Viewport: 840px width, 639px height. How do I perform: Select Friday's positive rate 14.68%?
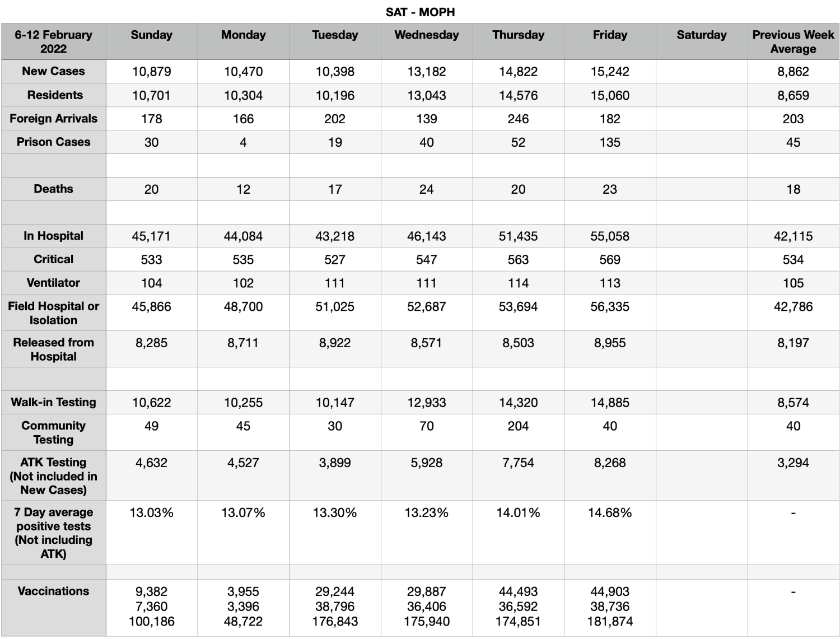[x=610, y=513]
